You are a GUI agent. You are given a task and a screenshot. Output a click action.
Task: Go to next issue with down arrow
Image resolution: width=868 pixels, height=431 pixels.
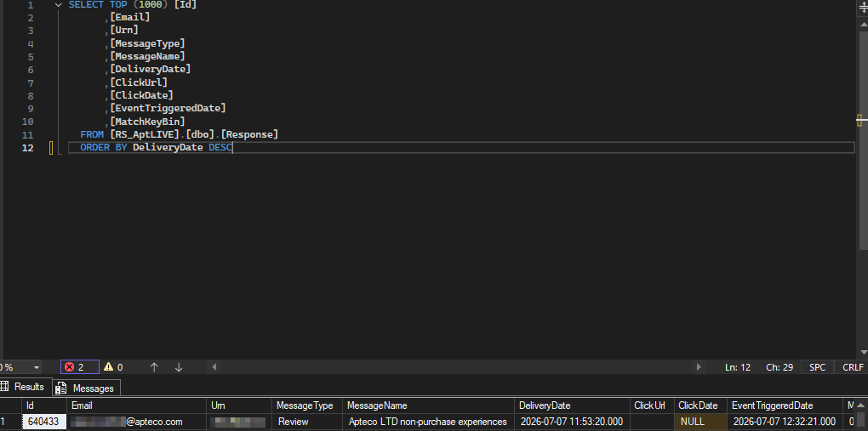tap(178, 367)
